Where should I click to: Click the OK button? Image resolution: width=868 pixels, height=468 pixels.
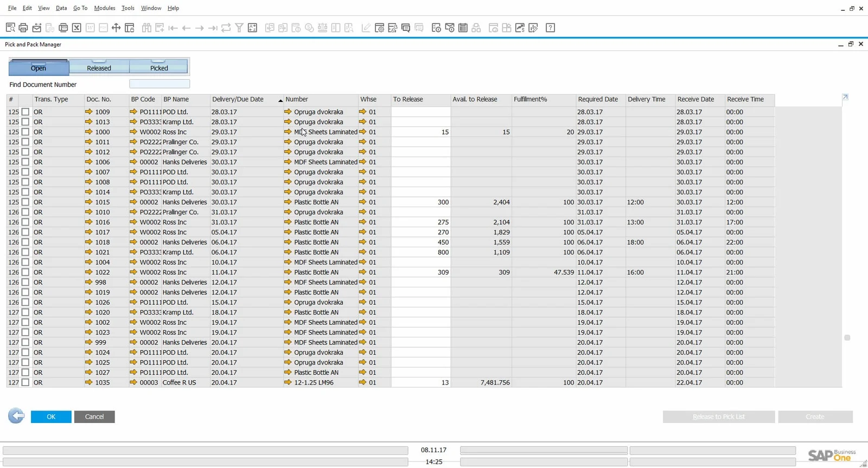(x=51, y=416)
